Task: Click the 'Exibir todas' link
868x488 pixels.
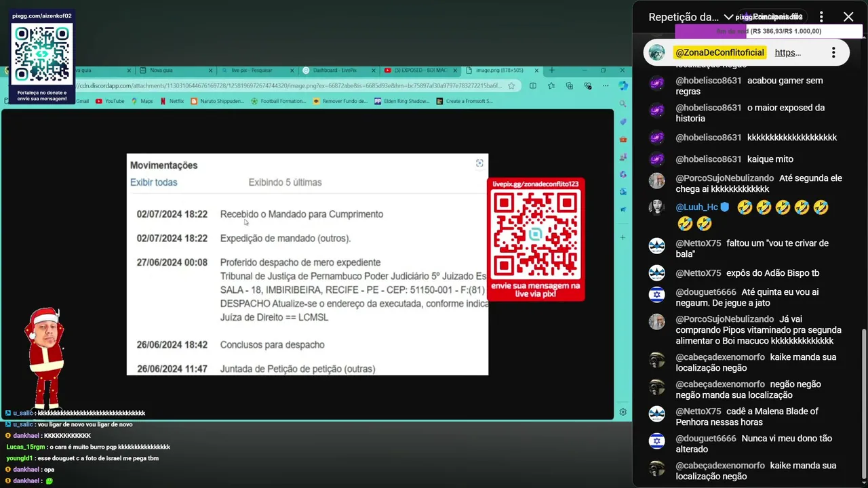Action: pos(154,182)
